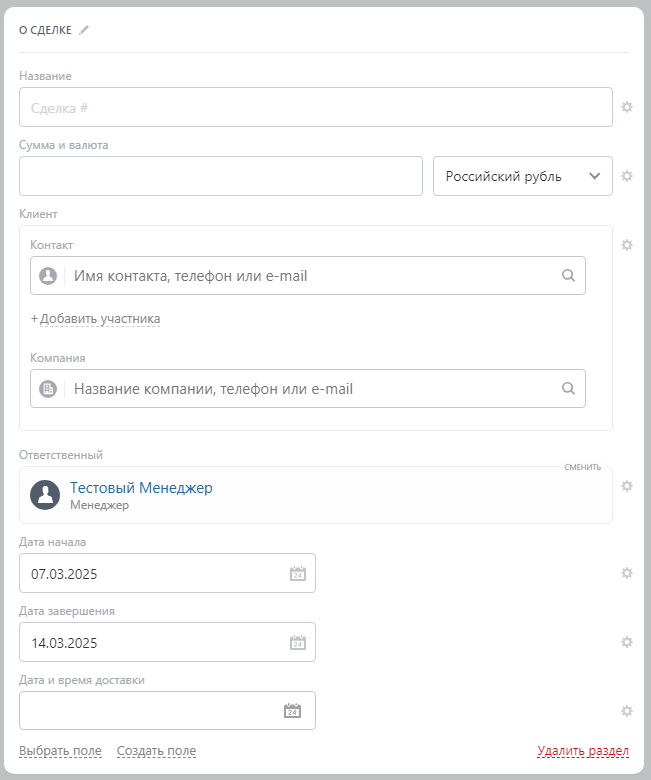This screenshot has width=651, height=780.
Task: Click СМЕНИТЬ to change responsible manager
Action: (582, 467)
